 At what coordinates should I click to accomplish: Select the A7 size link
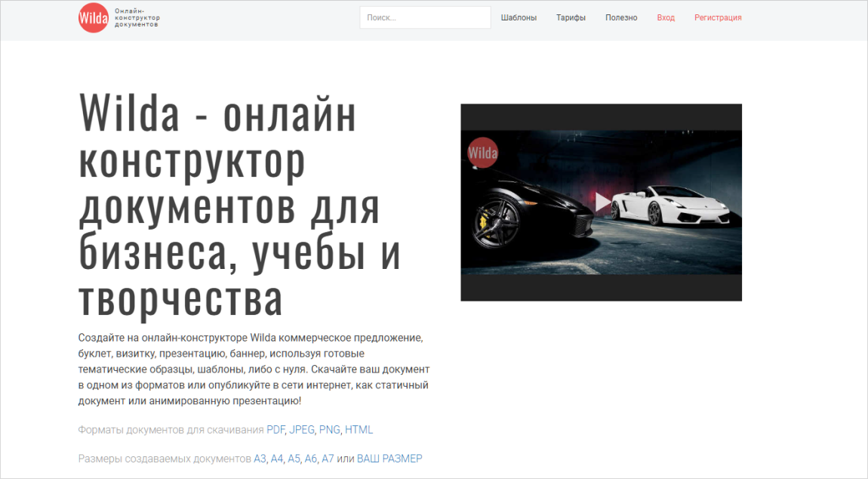328,459
